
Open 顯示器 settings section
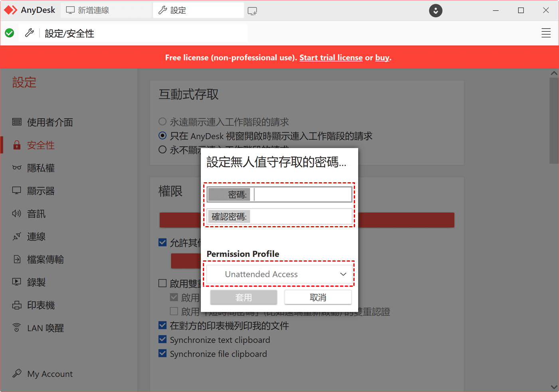[41, 191]
